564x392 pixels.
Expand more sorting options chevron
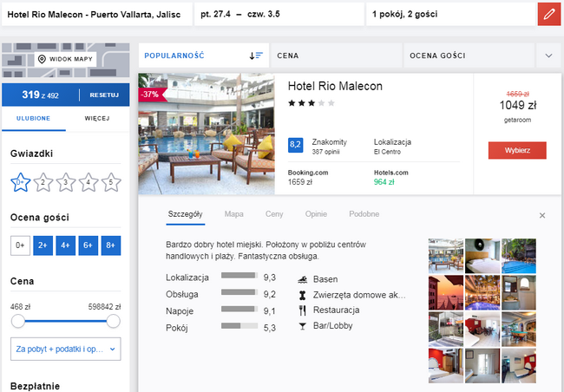pos(548,56)
